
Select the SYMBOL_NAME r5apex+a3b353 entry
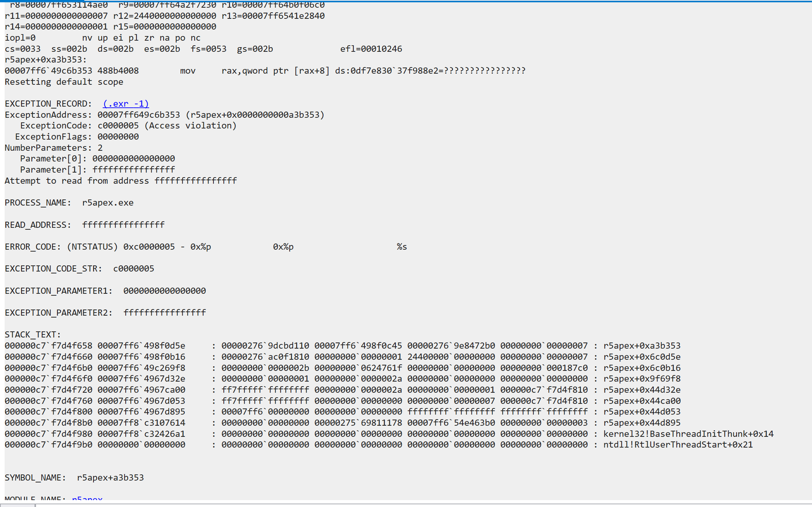[x=74, y=478]
